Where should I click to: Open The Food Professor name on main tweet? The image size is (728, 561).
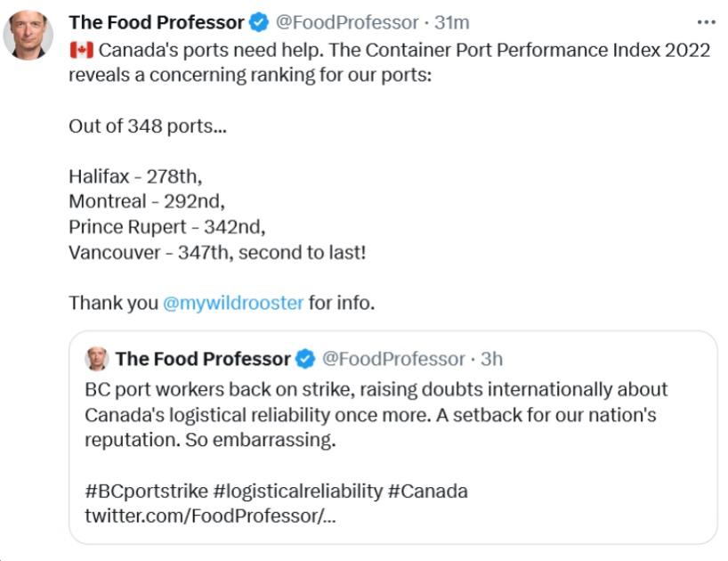[156, 22]
